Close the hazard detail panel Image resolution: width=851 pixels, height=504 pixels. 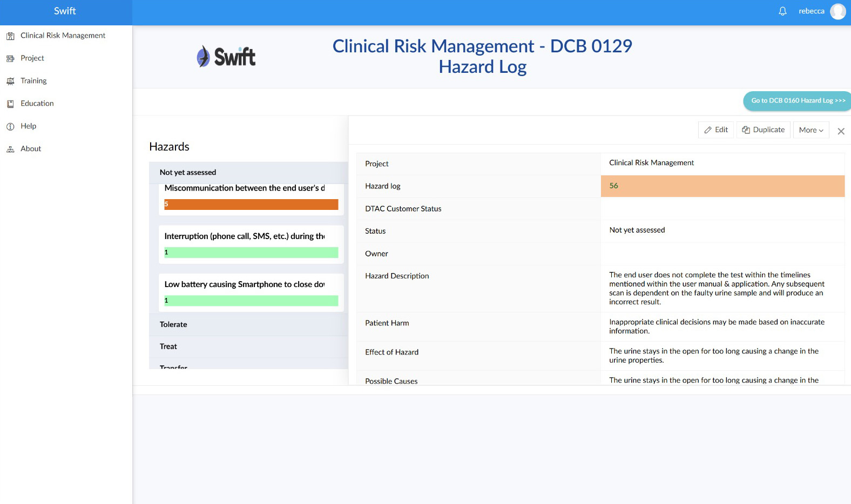tap(841, 131)
